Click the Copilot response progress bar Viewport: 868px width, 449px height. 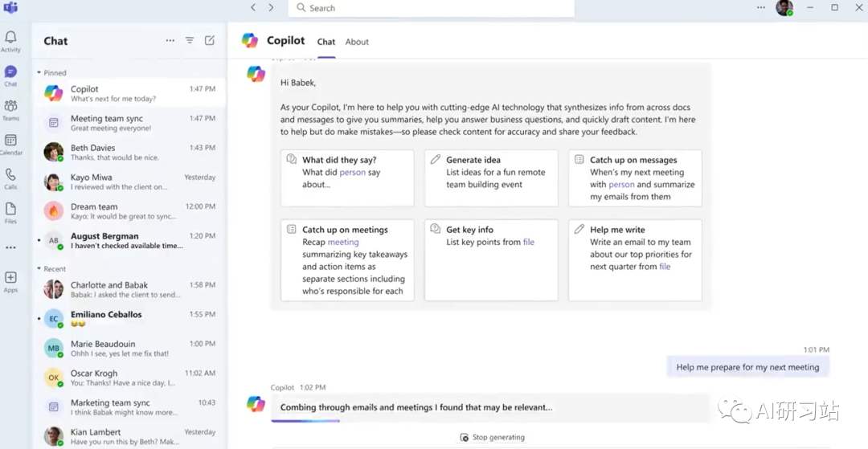[x=305, y=422]
